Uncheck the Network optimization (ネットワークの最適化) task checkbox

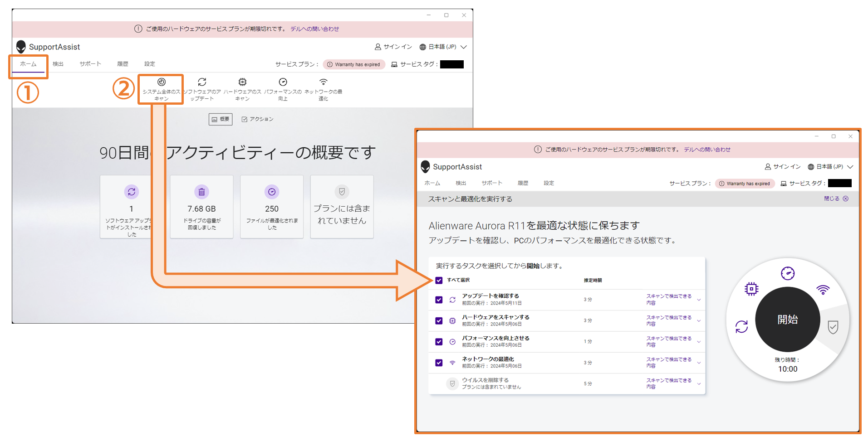439,363
